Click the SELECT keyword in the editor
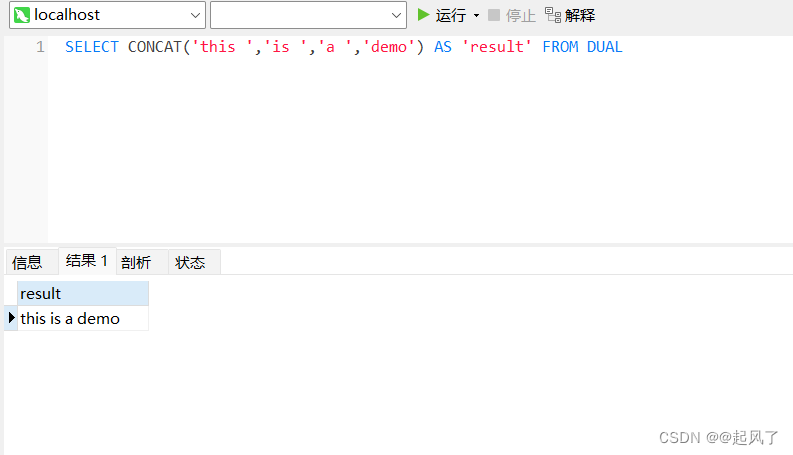This screenshot has width=793, height=455. coord(92,47)
